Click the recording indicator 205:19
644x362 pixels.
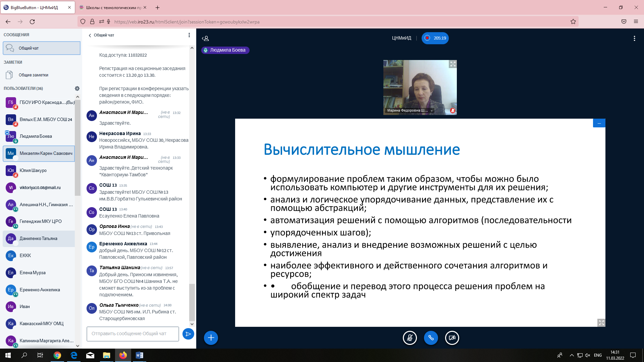point(435,38)
